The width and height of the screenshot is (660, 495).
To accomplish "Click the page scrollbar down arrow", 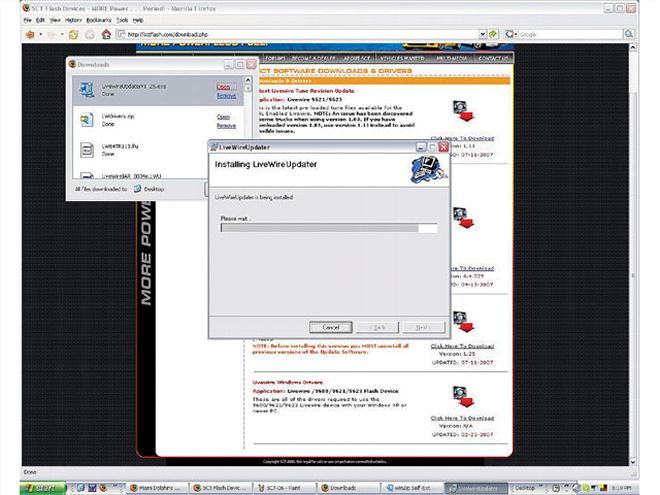I will click(632, 462).
